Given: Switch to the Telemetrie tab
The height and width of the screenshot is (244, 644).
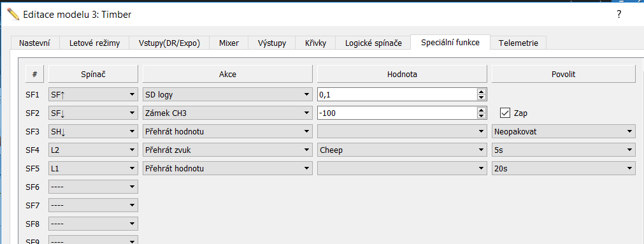Looking at the screenshot, I should click(519, 43).
